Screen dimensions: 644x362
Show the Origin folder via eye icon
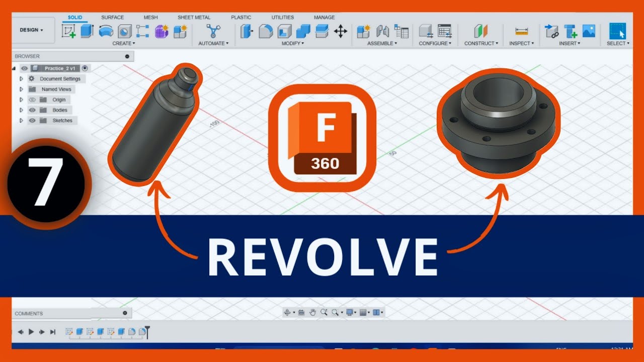pyautogui.click(x=32, y=100)
